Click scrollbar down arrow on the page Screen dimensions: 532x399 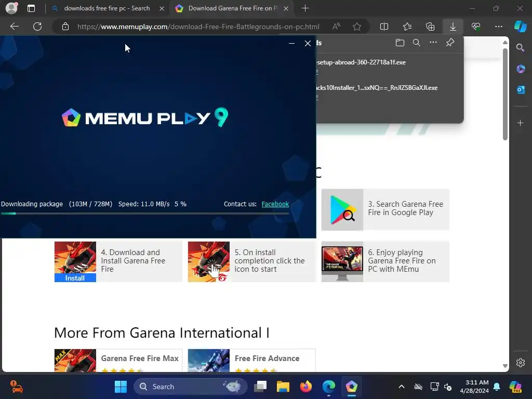point(505,366)
